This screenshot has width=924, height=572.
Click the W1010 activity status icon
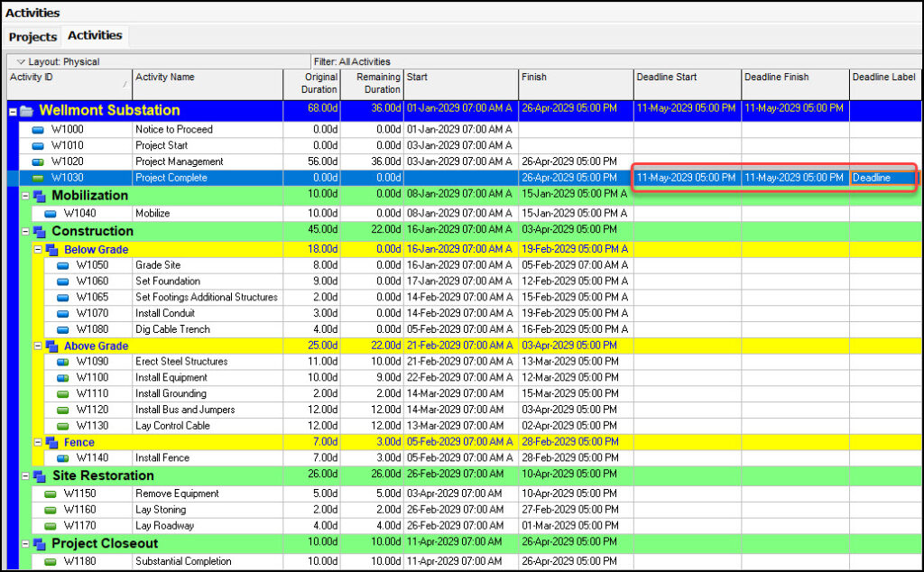coord(38,145)
